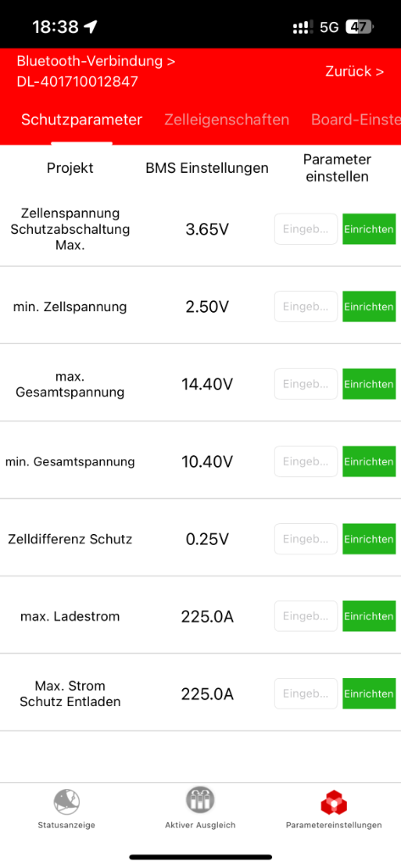Go back using Zurück >

click(354, 71)
